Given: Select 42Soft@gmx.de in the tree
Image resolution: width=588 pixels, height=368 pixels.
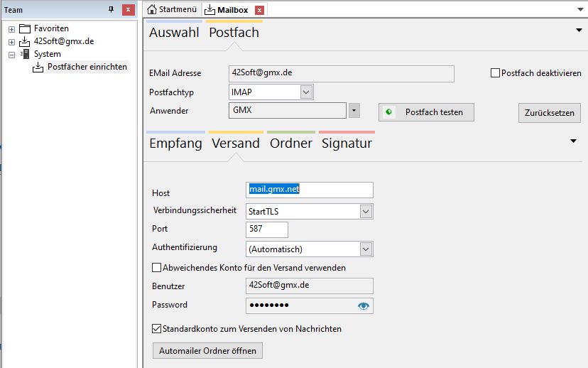Looking at the screenshot, I should pos(64,41).
